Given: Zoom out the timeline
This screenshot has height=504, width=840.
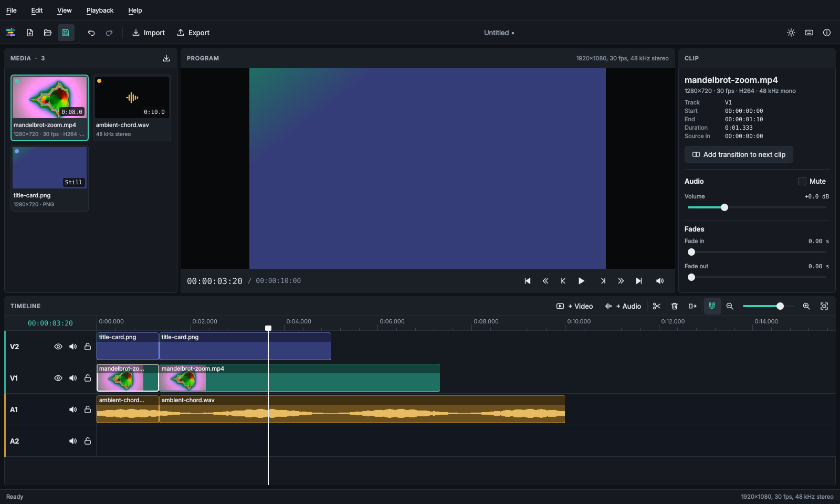Looking at the screenshot, I should [730, 306].
